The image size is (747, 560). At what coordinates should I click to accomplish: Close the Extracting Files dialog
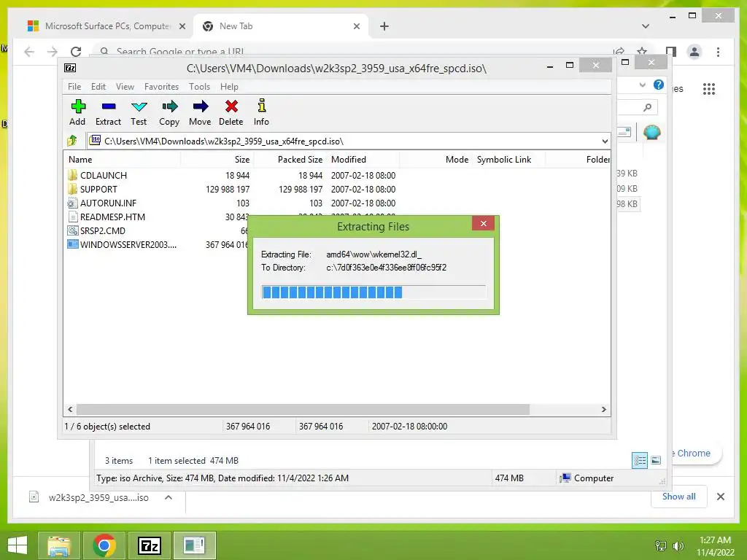483,223
